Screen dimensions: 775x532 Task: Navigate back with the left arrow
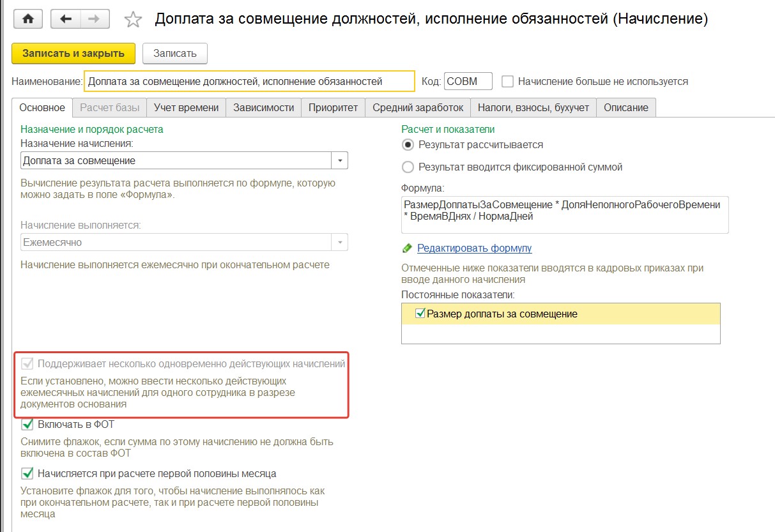coord(65,19)
